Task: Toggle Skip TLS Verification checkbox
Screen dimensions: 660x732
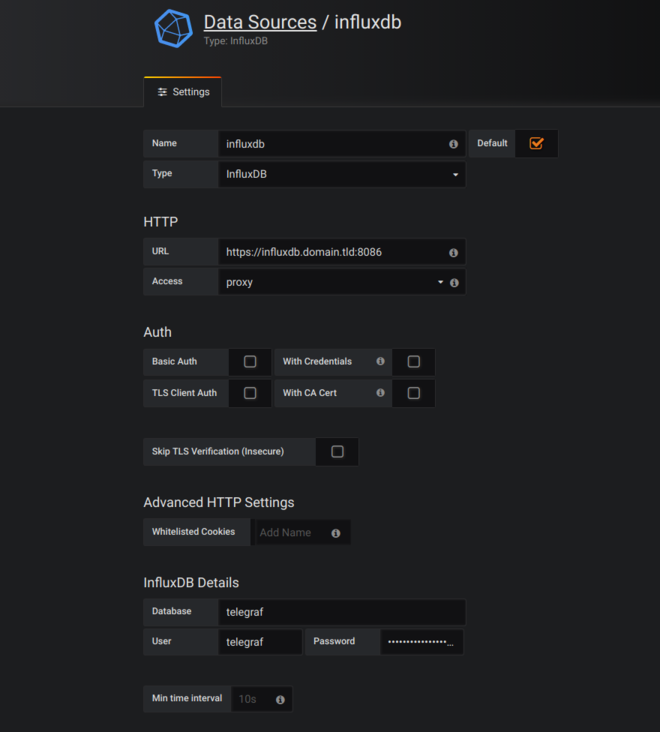Action: (337, 452)
